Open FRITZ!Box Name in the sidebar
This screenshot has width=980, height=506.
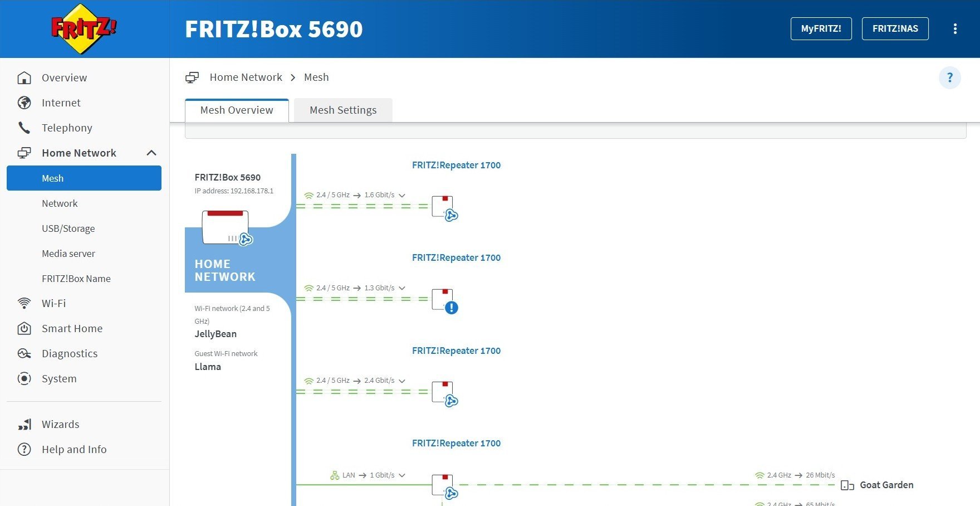(76, 279)
